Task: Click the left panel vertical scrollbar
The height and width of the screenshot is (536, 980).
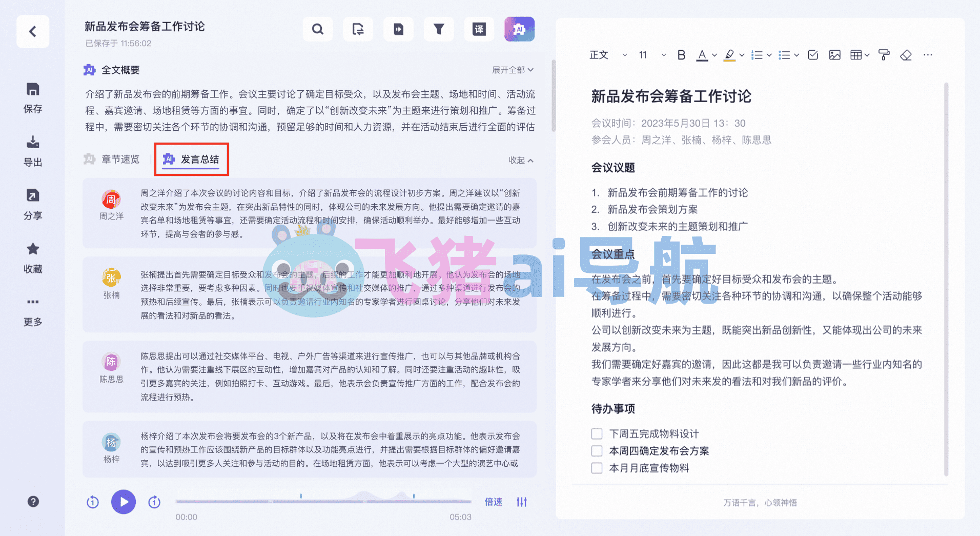Action: [554, 95]
